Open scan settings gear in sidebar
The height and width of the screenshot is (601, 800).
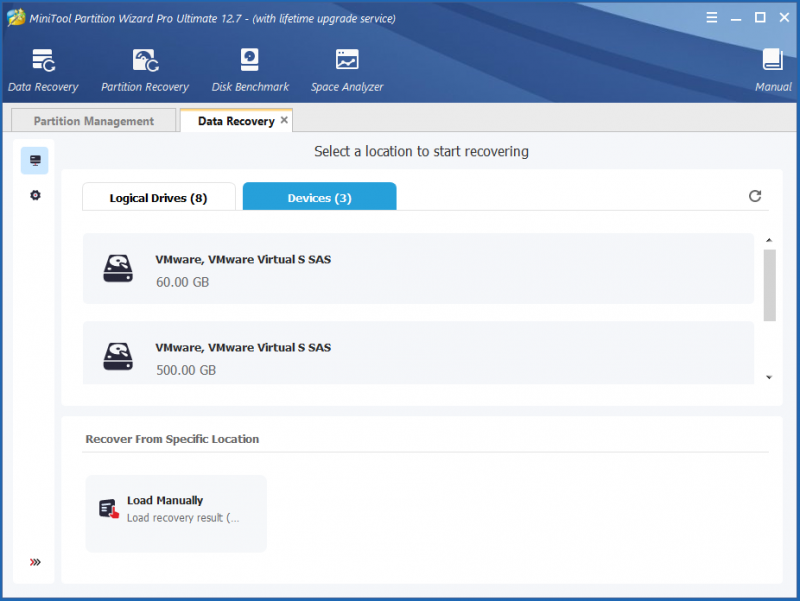coord(35,195)
